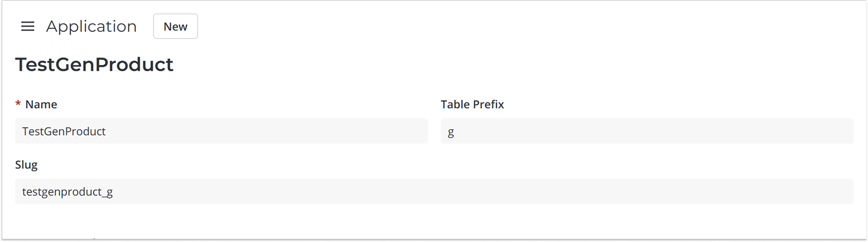Create a new Application record via New

click(x=175, y=27)
